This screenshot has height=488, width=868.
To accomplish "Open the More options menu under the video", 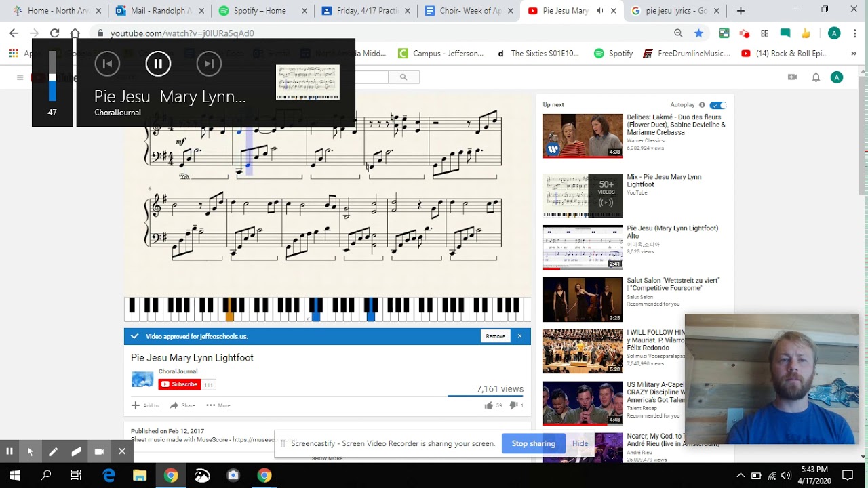I will (x=218, y=405).
